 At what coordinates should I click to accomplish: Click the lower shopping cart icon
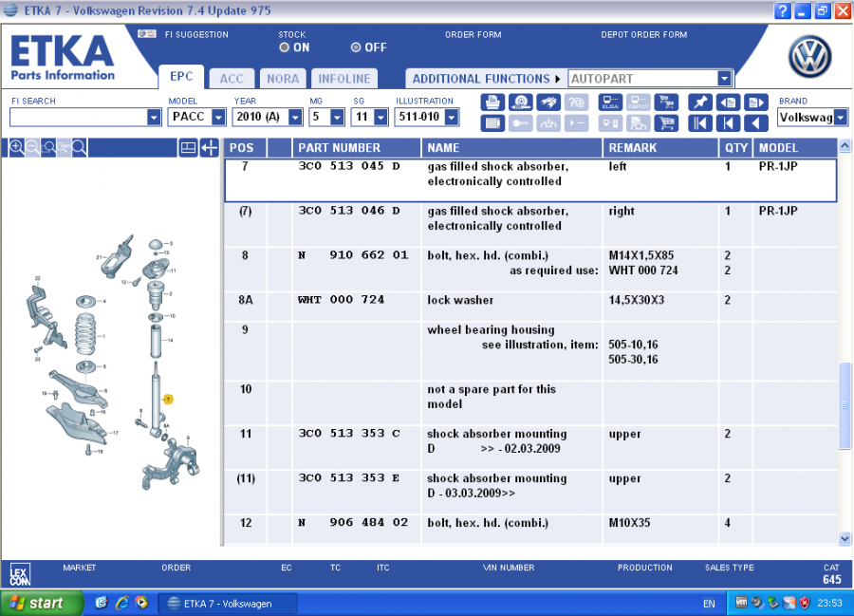coord(666,123)
